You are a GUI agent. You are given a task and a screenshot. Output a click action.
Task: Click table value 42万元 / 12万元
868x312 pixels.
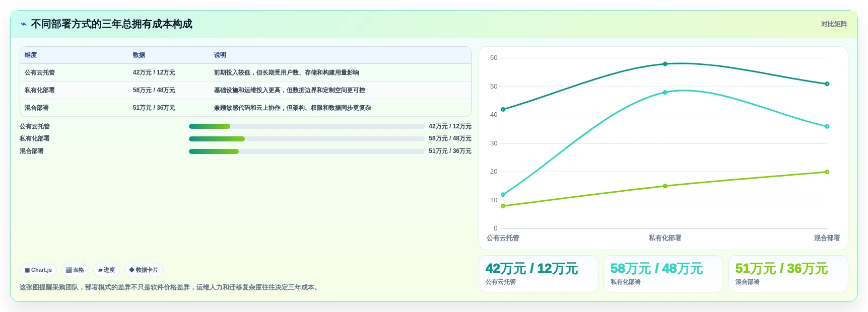coord(154,73)
